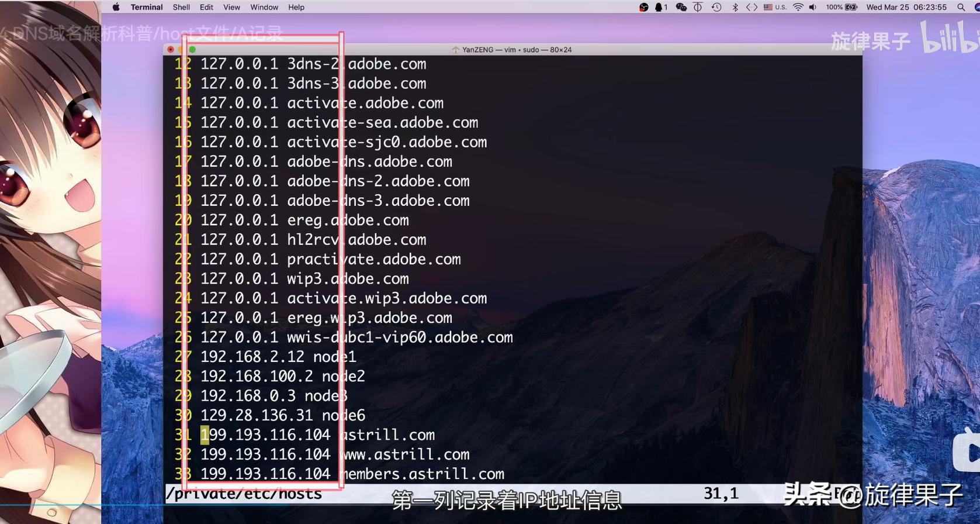Open the Window menu

click(264, 7)
